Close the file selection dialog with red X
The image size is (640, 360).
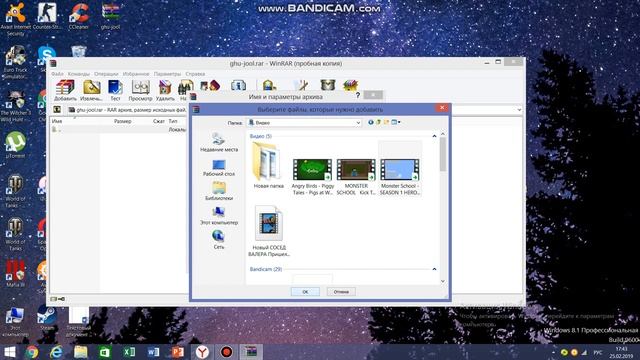pos(442,108)
